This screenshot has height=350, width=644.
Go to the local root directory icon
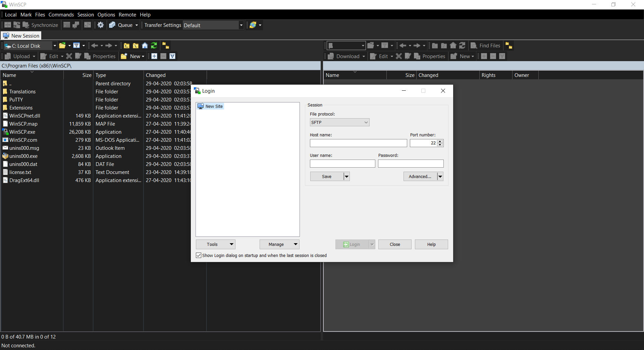(136, 46)
